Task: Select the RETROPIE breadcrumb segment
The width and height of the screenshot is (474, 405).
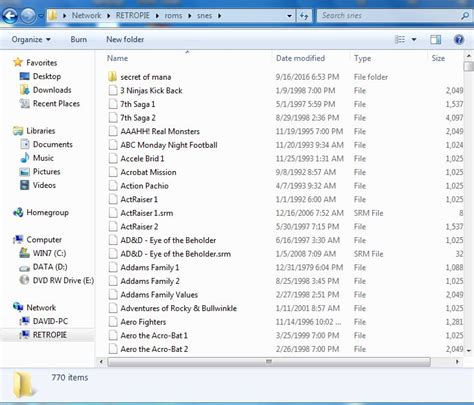Action: point(132,16)
